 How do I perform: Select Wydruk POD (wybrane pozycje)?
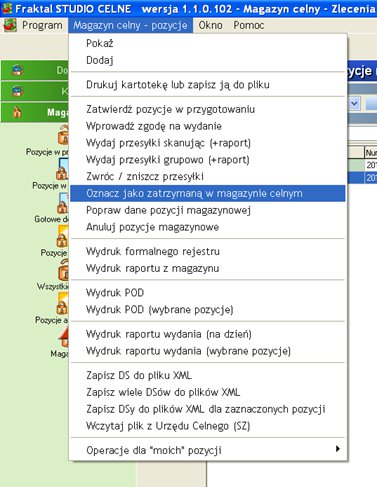(x=207, y=310)
